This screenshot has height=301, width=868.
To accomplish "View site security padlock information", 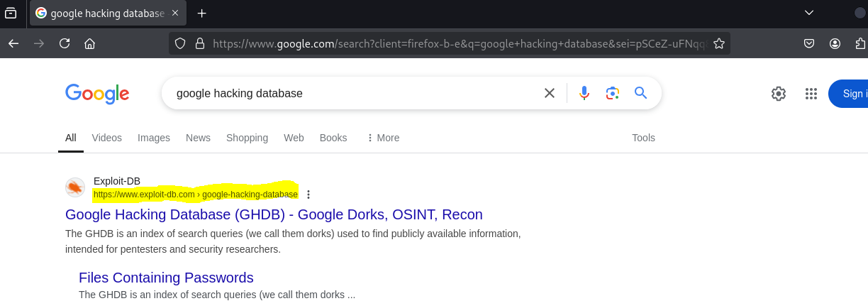I will [199, 43].
